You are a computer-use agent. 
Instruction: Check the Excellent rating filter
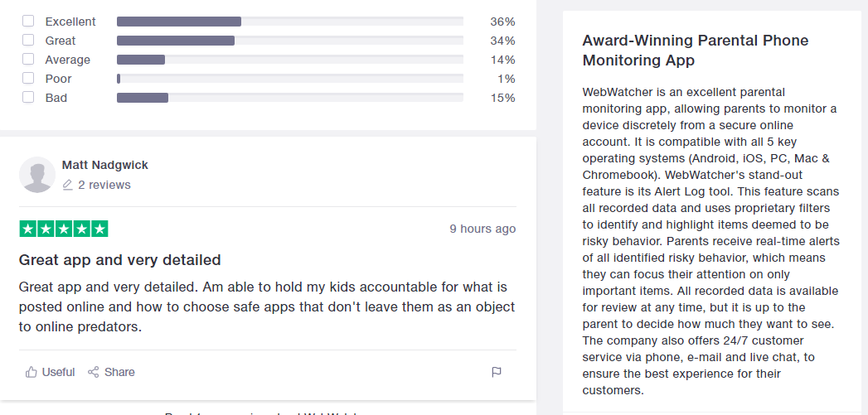coord(28,21)
